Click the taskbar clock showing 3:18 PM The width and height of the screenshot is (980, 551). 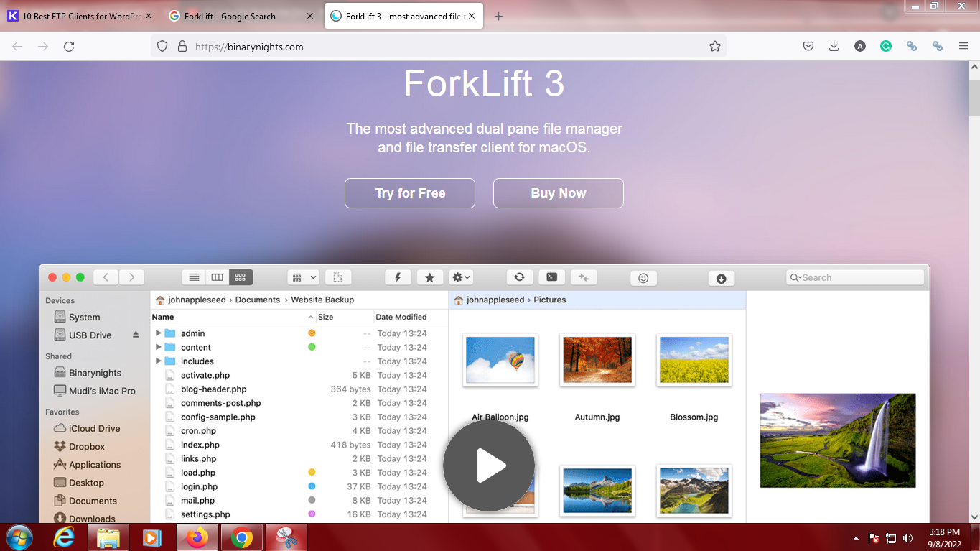click(944, 538)
